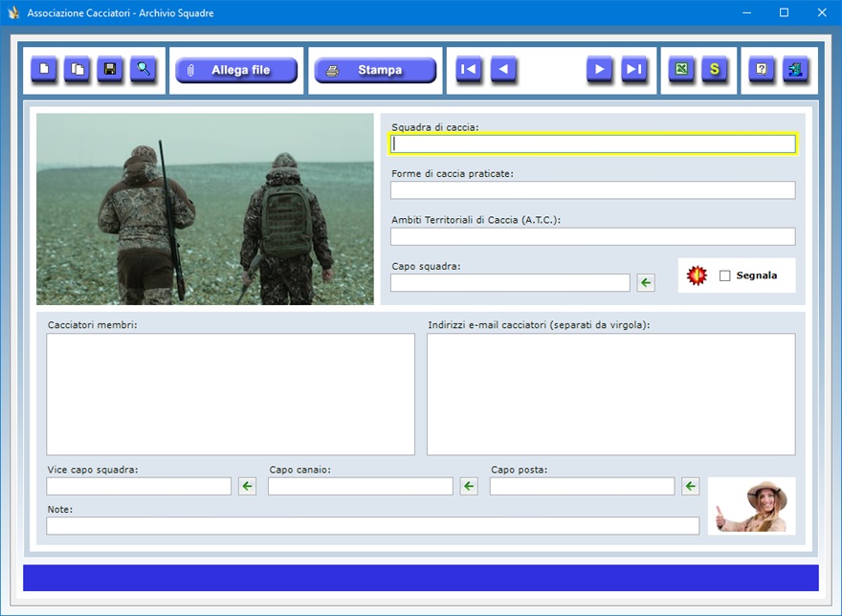
Task: Click the green arrow beside Capo squadra
Action: [x=646, y=282]
